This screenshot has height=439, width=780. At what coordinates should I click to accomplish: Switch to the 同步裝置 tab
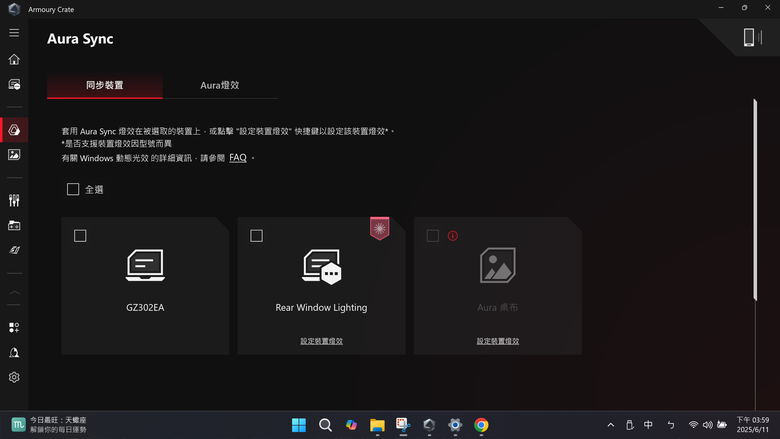(104, 86)
